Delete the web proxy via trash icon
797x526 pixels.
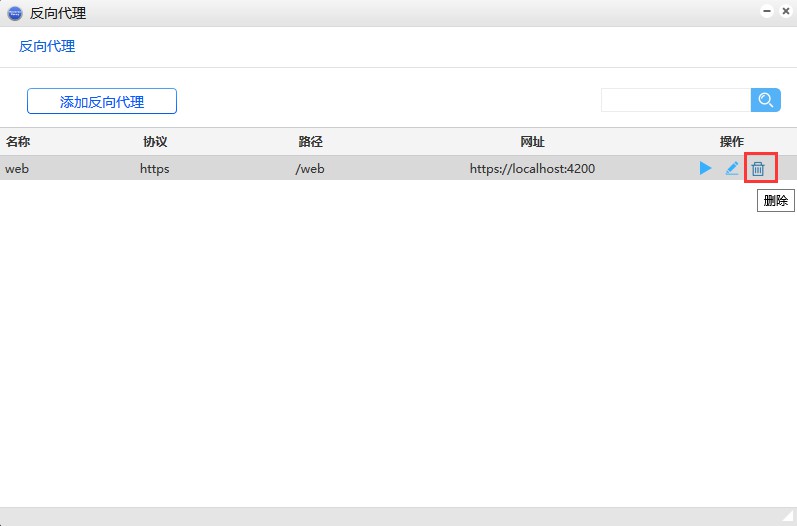(758, 169)
